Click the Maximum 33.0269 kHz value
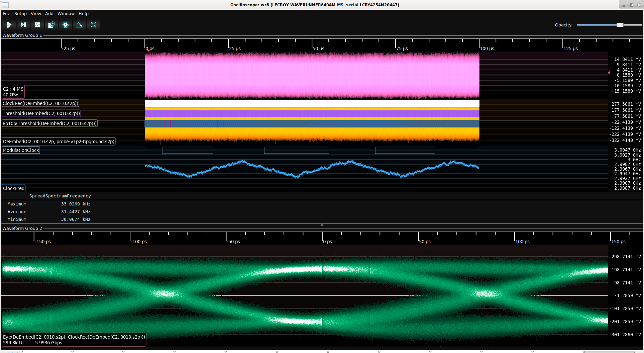The width and height of the screenshot is (644, 353). (76, 204)
